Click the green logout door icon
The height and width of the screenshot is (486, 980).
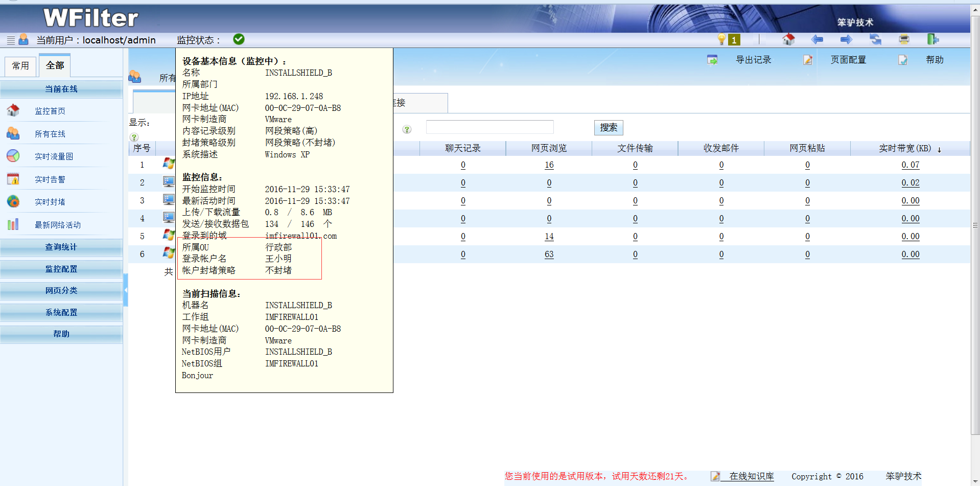click(x=932, y=39)
